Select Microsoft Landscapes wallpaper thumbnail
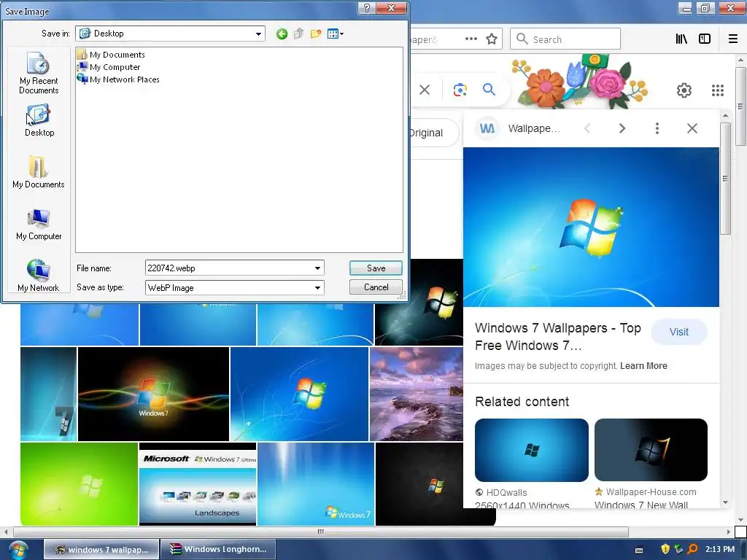747x560 pixels. click(198, 484)
